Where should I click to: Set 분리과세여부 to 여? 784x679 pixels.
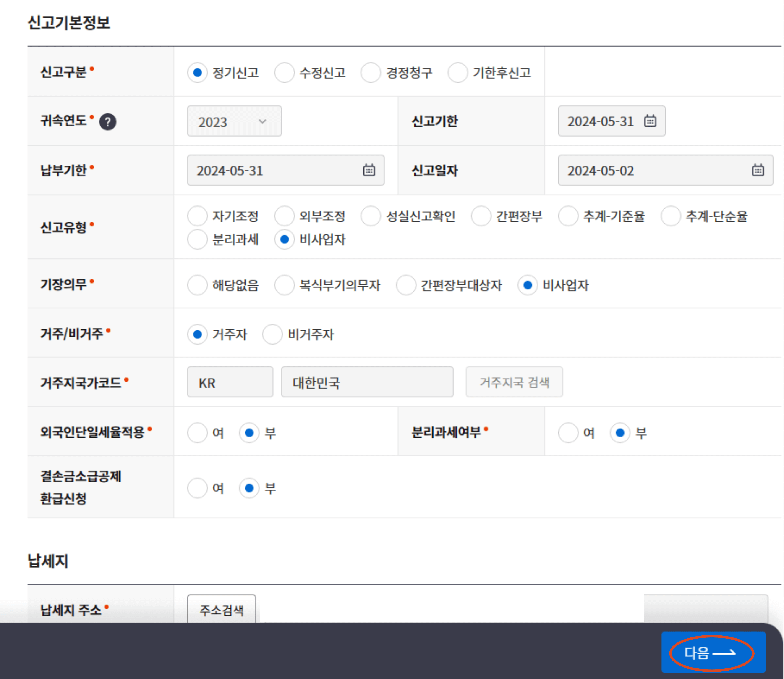click(x=568, y=433)
